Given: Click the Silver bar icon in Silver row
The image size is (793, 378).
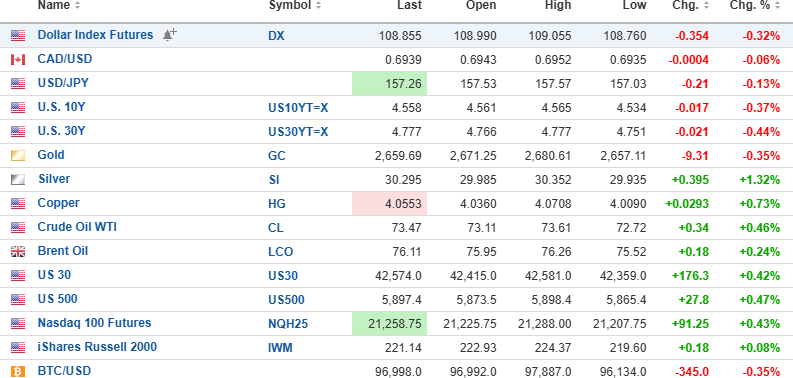Looking at the screenshot, I should pyautogui.click(x=18, y=179).
